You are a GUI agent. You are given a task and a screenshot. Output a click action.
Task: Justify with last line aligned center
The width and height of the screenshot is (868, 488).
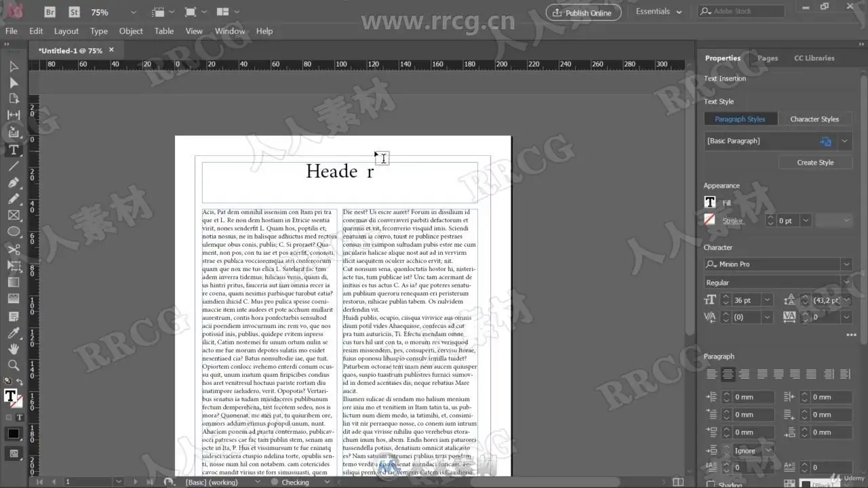[x=778, y=374]
